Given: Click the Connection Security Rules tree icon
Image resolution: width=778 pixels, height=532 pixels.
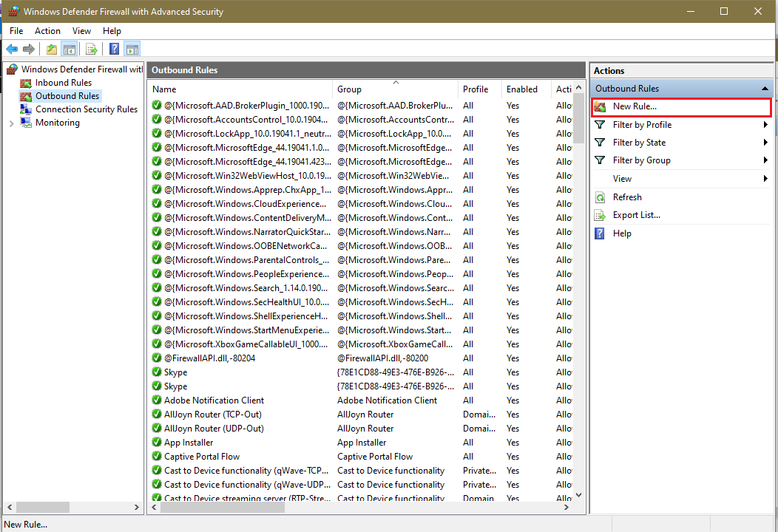Looking at the screenshot, I should click(26, 109).
